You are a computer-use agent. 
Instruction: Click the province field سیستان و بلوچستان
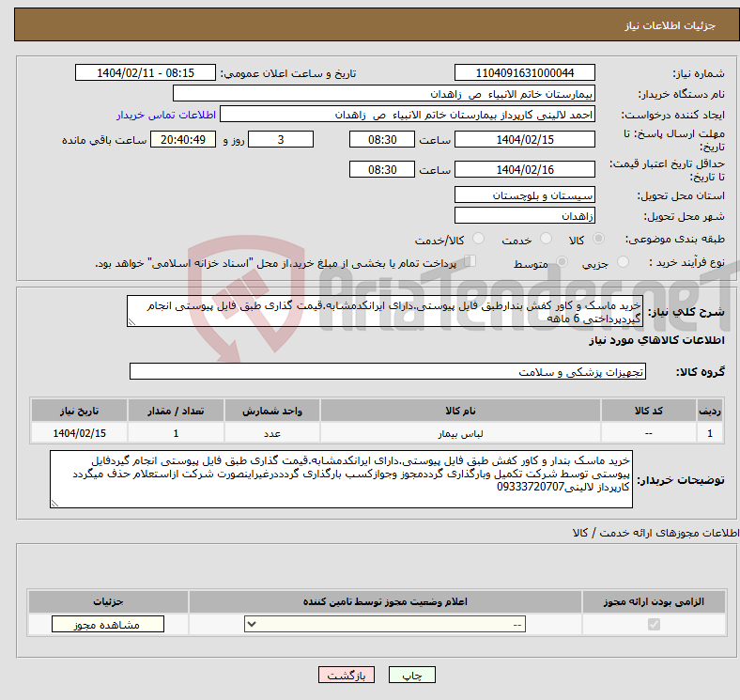tap(524, 195)
